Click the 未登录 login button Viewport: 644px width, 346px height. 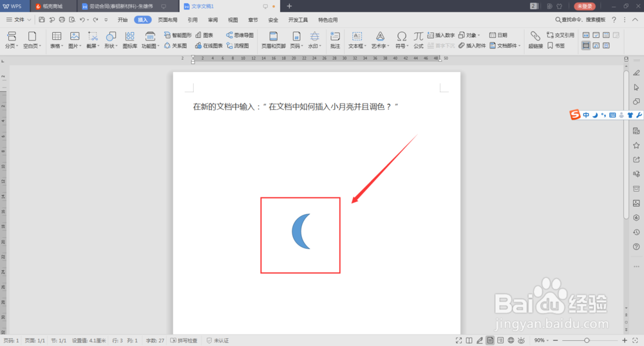point(584,6)
